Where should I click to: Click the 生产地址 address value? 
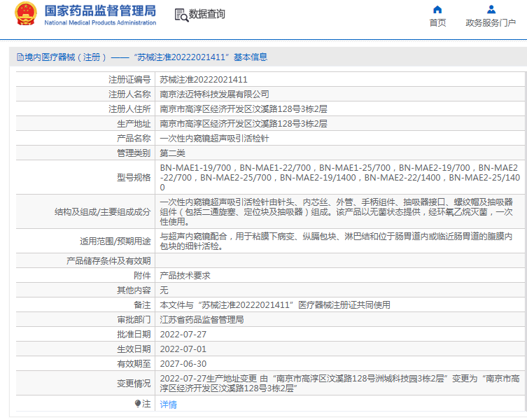[244, 124]
